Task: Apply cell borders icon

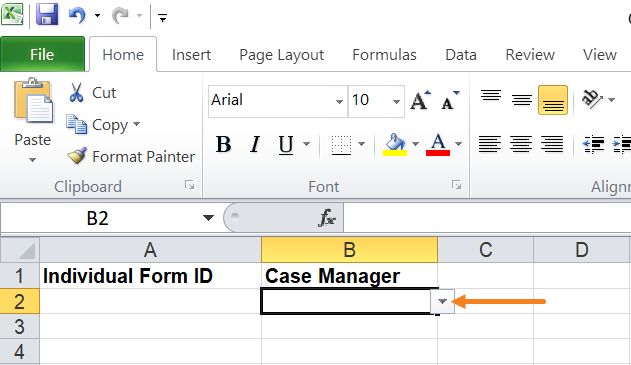Action: 341,145
